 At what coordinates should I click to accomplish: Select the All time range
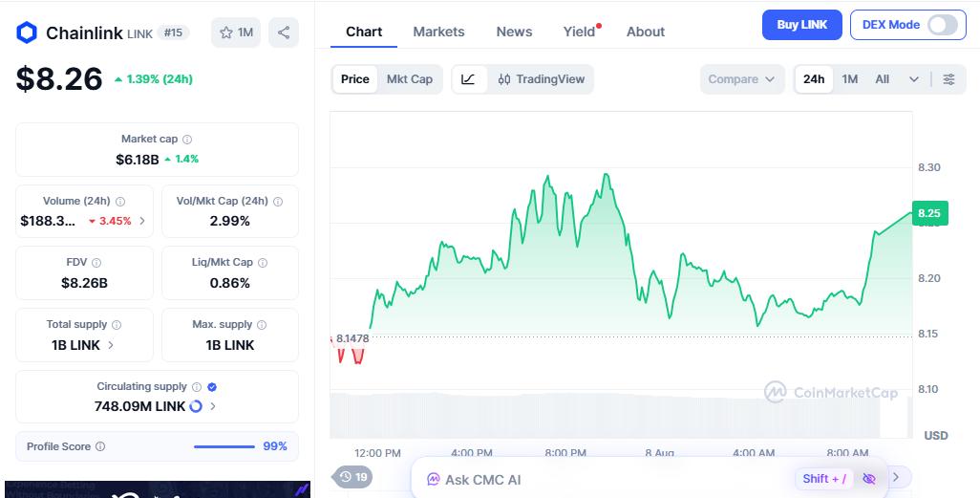coord(882,79)
